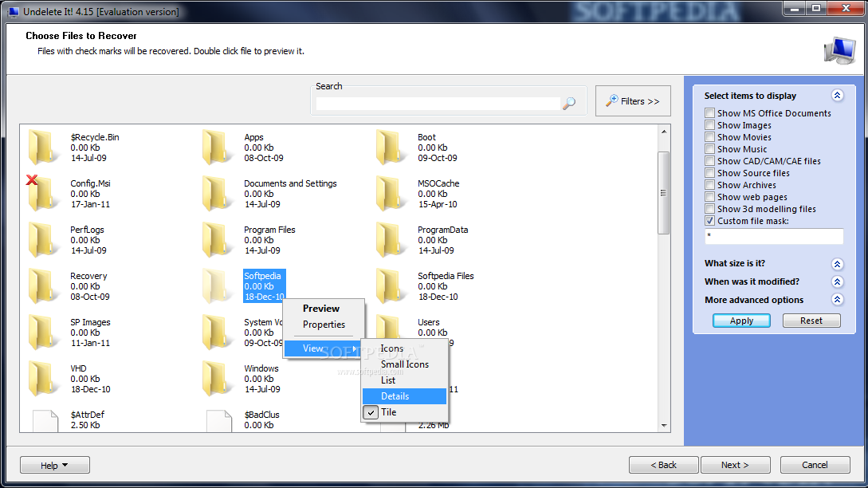This screenshot has width=868, height=488.
Task: Click the Boot folder icon
Action: click(391, 148)
